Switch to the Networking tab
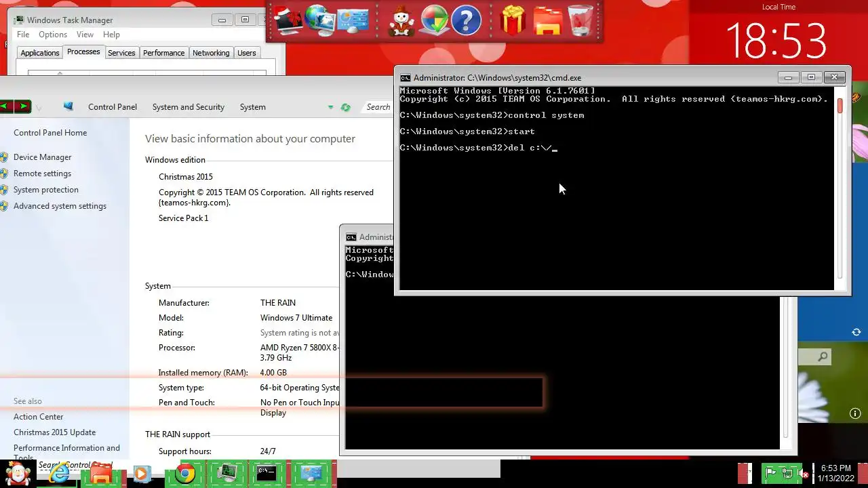The height and width of the screenshot is (488, 868). tap(211, 53)
